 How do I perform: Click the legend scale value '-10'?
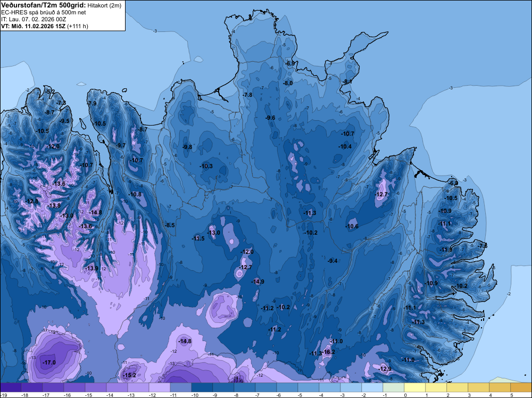coord(194,395)
